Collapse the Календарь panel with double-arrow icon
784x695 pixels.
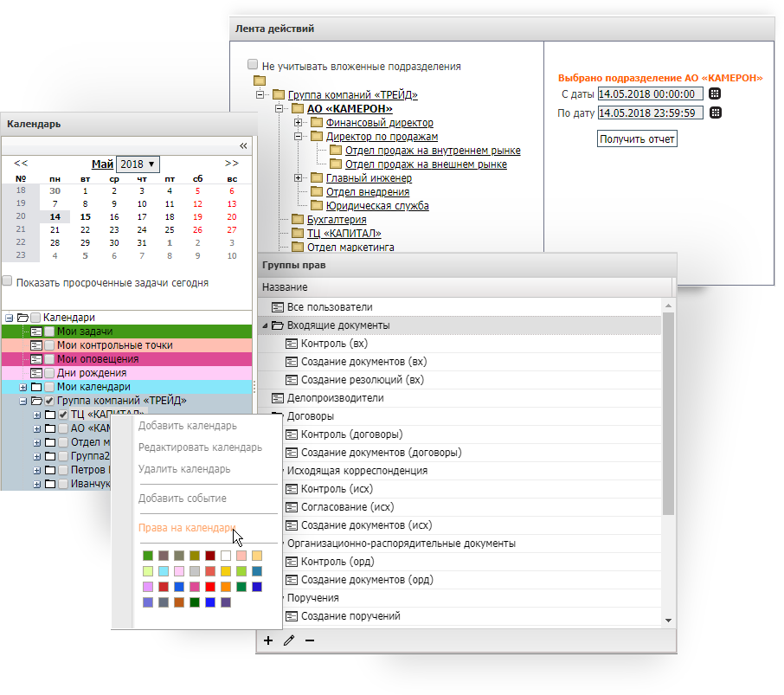(x=243, y=145)
